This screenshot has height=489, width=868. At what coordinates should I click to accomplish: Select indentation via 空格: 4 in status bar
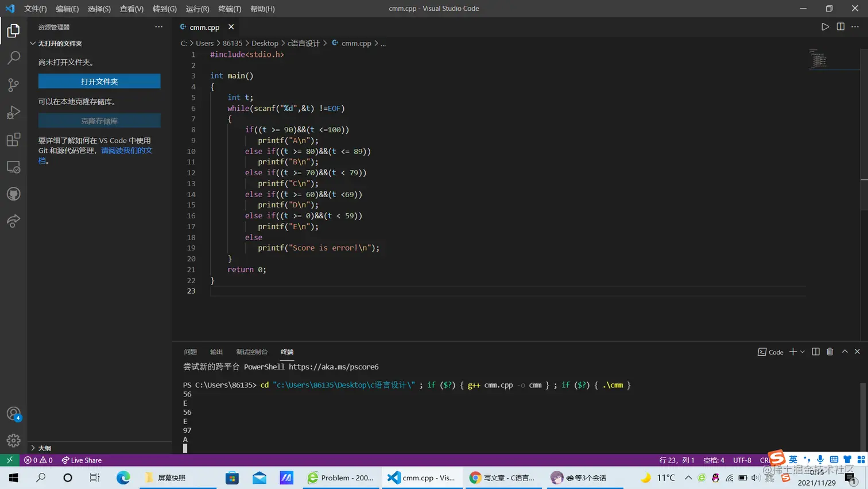point(714,460)
